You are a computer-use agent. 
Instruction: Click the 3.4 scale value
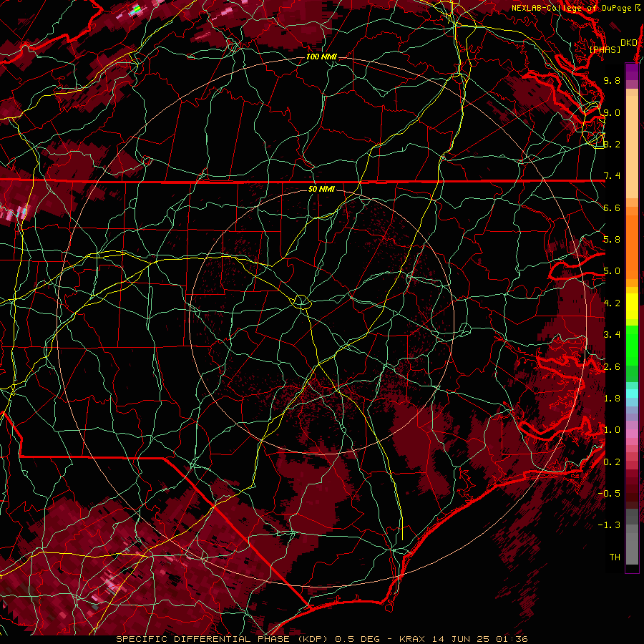[612, 335]
